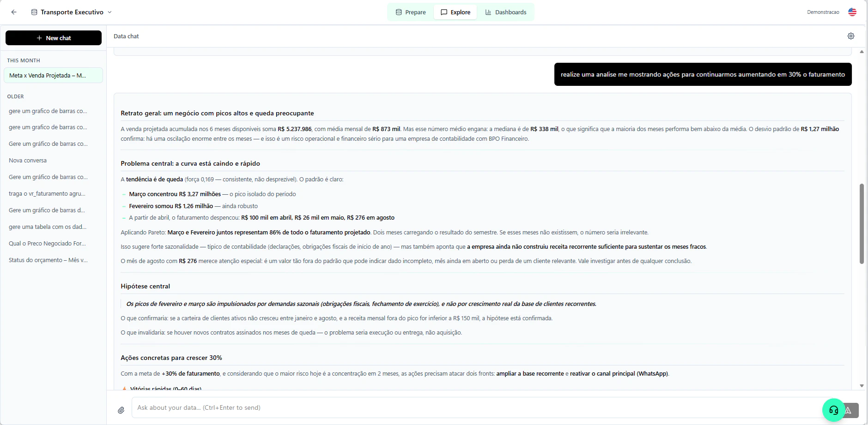Image resolution: width=868 pixels, height=425 pixels.
Task: Start a New chat
Action: pyautogui.click(x=54, y=38)
